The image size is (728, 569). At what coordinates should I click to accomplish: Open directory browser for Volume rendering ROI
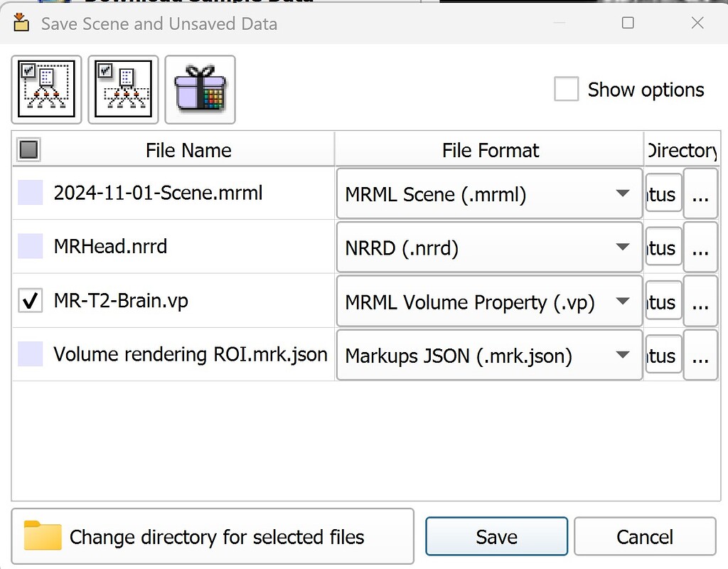pos(700,355)
